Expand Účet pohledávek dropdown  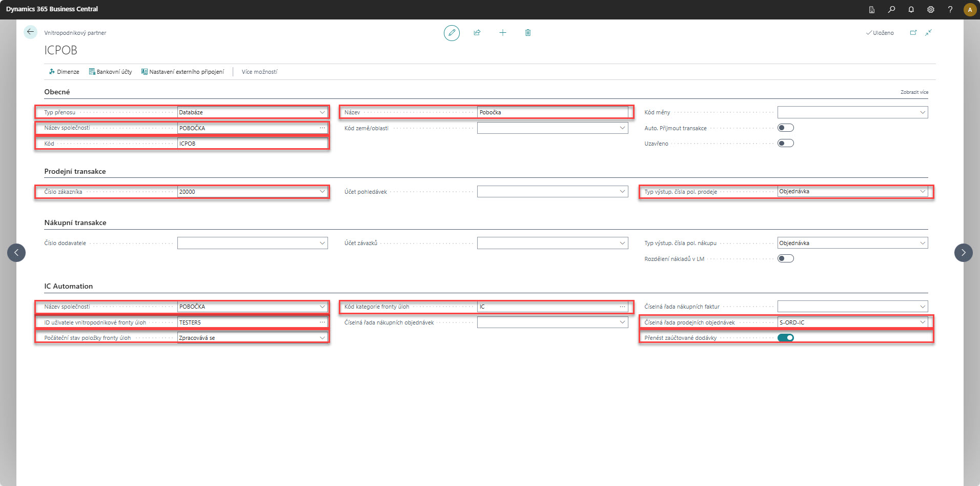[x=622, y=191]
